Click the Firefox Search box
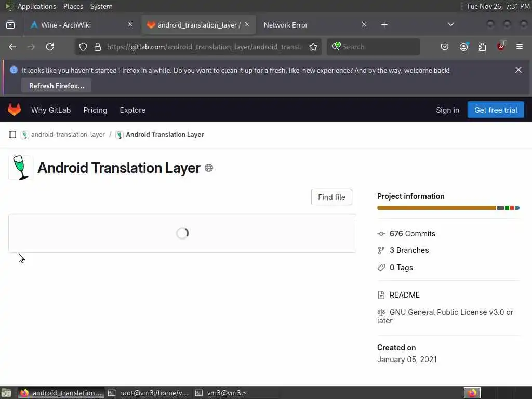 373,47
